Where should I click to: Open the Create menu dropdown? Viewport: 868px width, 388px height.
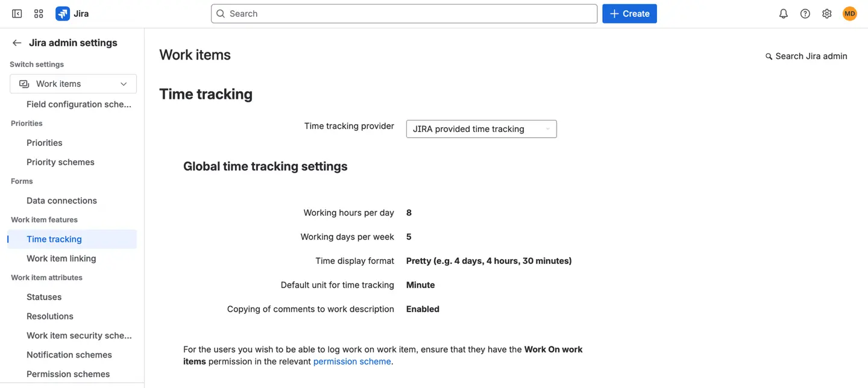pos(629,13)
